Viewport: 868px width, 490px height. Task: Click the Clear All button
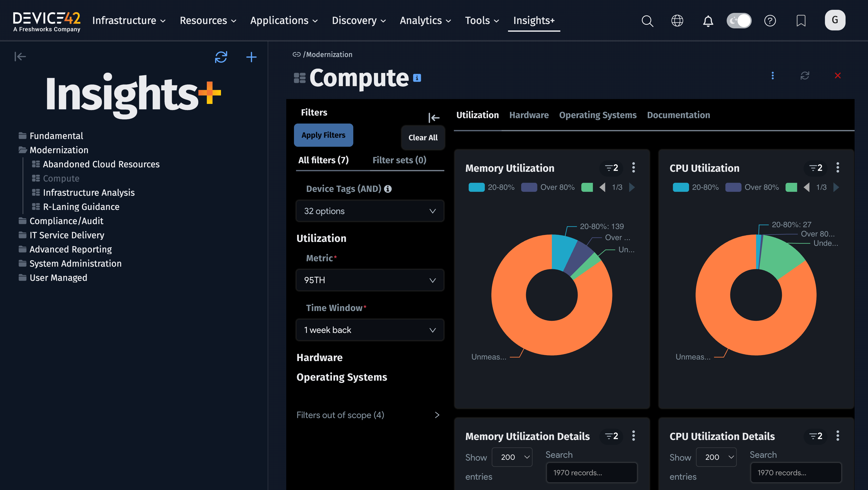click(x=423, y=137)
